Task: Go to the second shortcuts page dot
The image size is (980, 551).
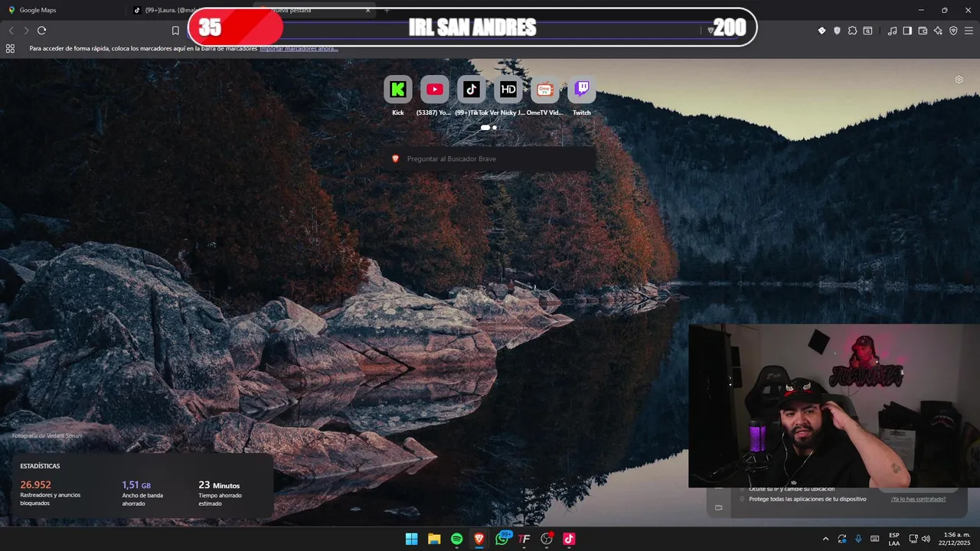Action: [495, 128]
